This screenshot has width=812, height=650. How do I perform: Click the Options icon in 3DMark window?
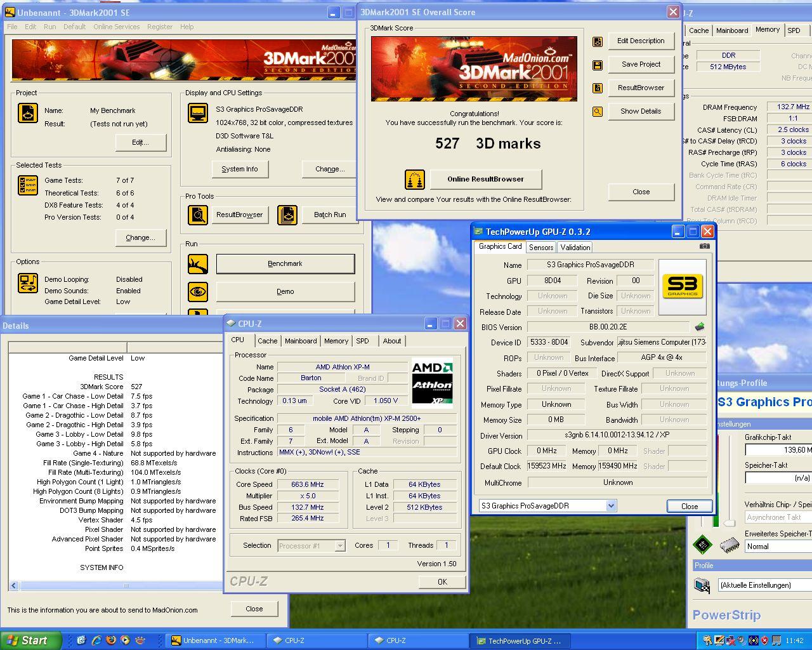click(x=28, y=282)
